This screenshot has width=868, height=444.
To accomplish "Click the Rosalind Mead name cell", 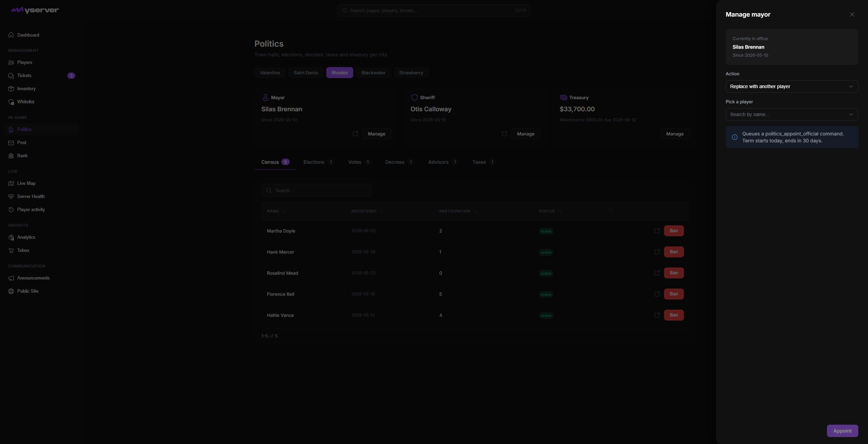I will click(x=282, y=273).
